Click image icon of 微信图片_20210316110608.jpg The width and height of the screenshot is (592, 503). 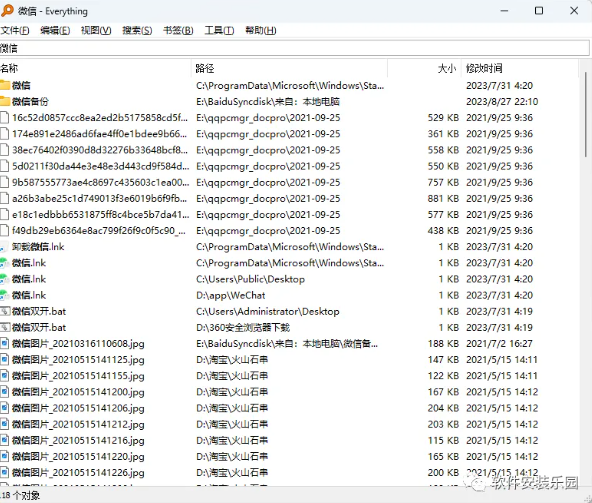coord(5,344)
